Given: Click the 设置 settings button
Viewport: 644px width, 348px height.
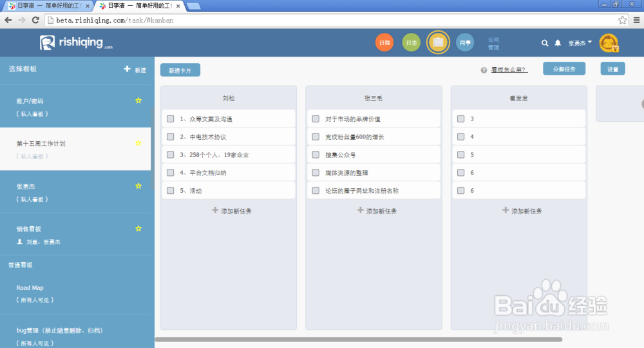Looking at the screenshot, I should click(x=613, y=68).
